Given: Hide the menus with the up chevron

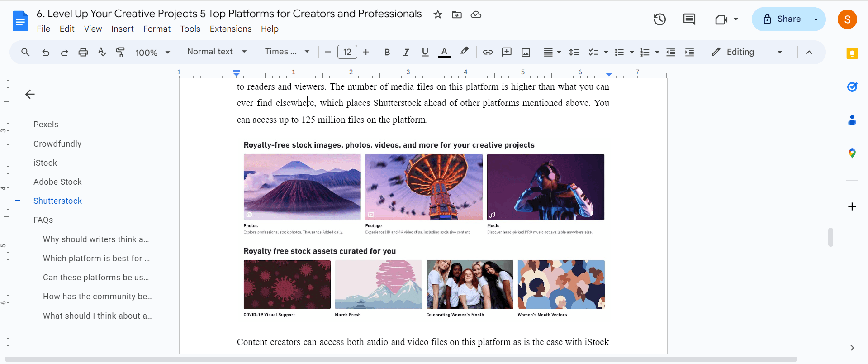Looking at the screenshot, I should 809,52.
